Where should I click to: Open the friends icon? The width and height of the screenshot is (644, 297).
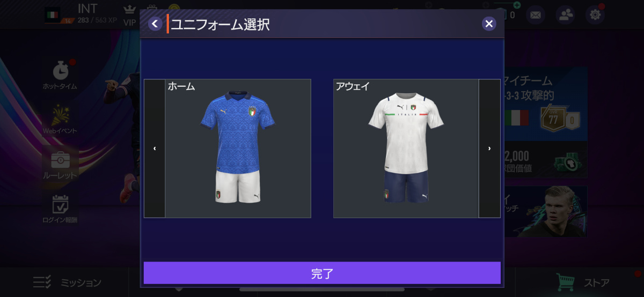point(565,14)
